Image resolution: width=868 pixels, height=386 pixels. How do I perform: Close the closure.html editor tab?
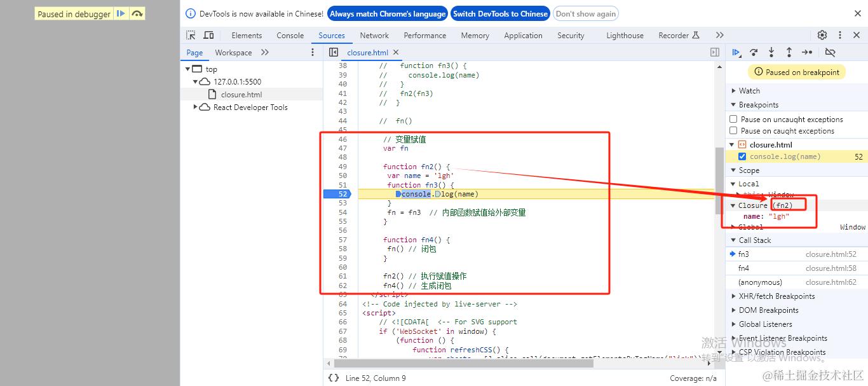(x=396, y=53)
